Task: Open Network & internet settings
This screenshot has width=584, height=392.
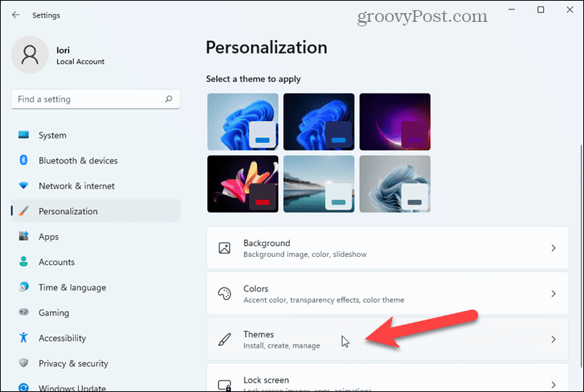Action: click(x=96, y=185)
